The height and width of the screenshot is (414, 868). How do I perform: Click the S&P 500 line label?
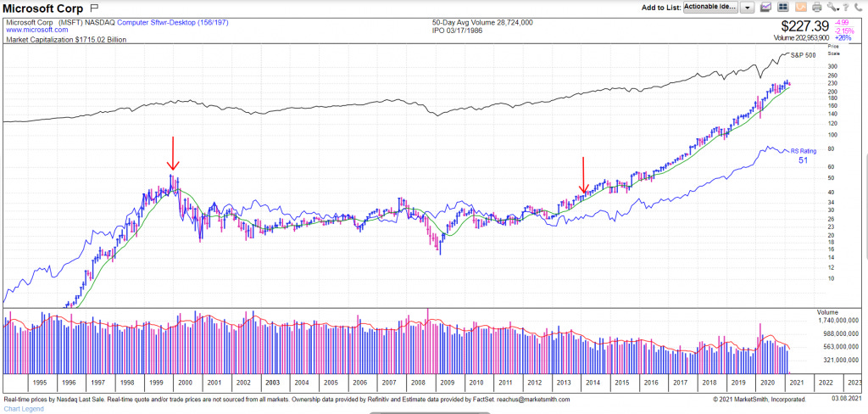(x=803, y=55)
